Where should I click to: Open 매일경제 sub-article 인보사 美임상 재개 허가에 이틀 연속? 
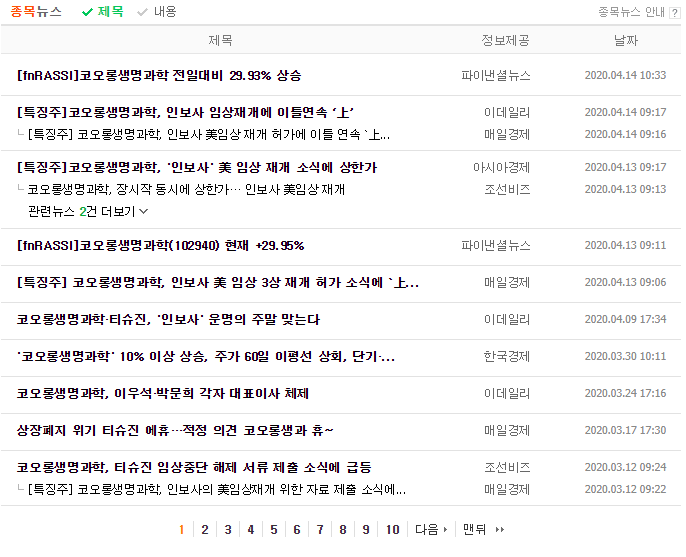[209, 134]
